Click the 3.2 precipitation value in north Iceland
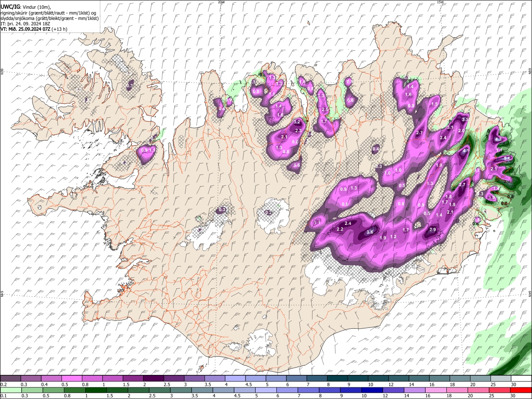 (x=297, y=122)
